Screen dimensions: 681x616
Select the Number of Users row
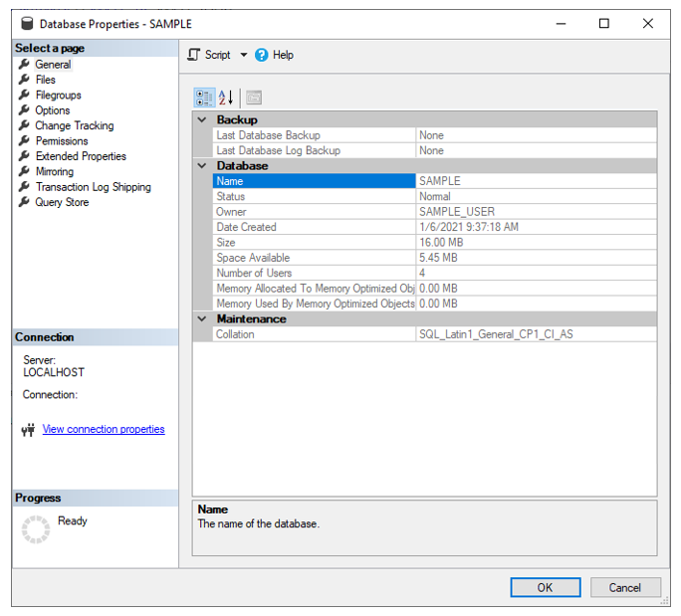coord(434,273)
